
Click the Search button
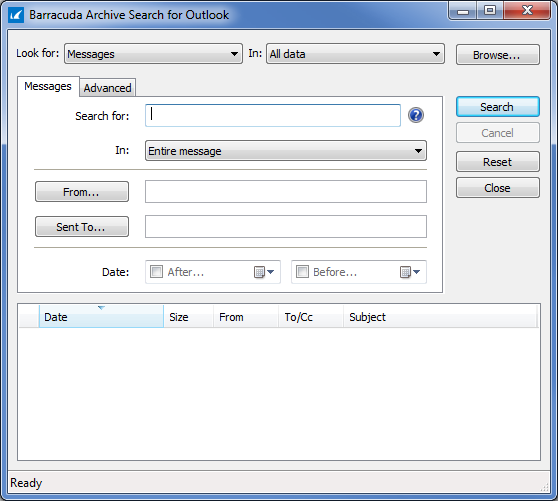[498, 107]
